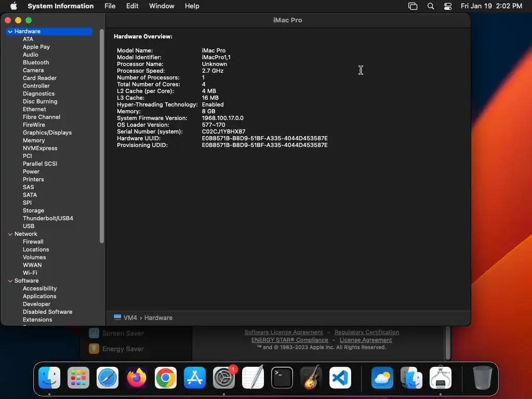Open the File menu

[110, 6]
